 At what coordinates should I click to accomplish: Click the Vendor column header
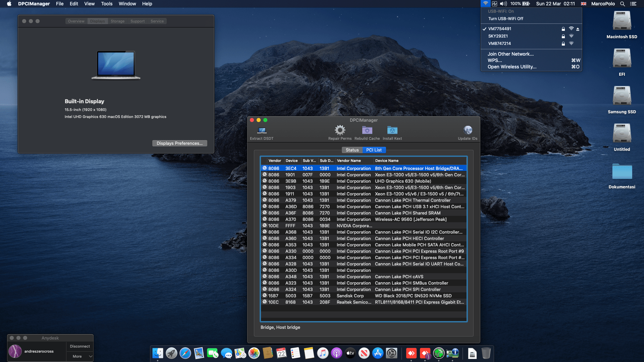point(275,161)
